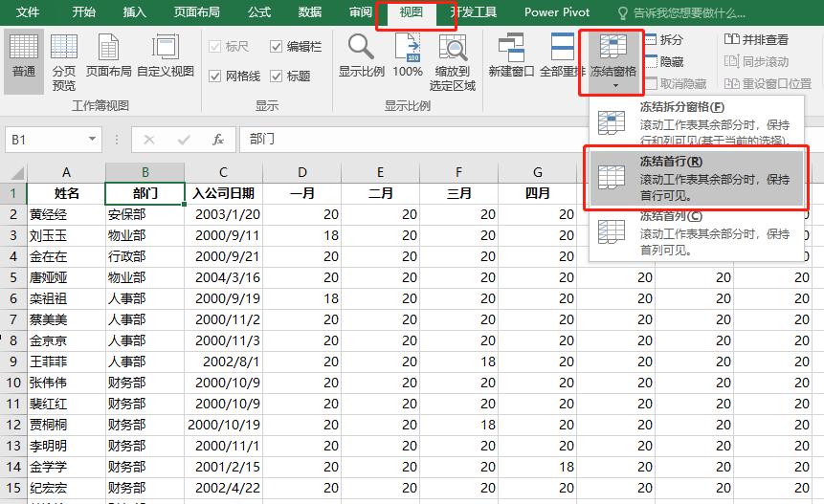Viewport: 824px width, 504px height.
Task: Select column C header
Action: point(223,172)
